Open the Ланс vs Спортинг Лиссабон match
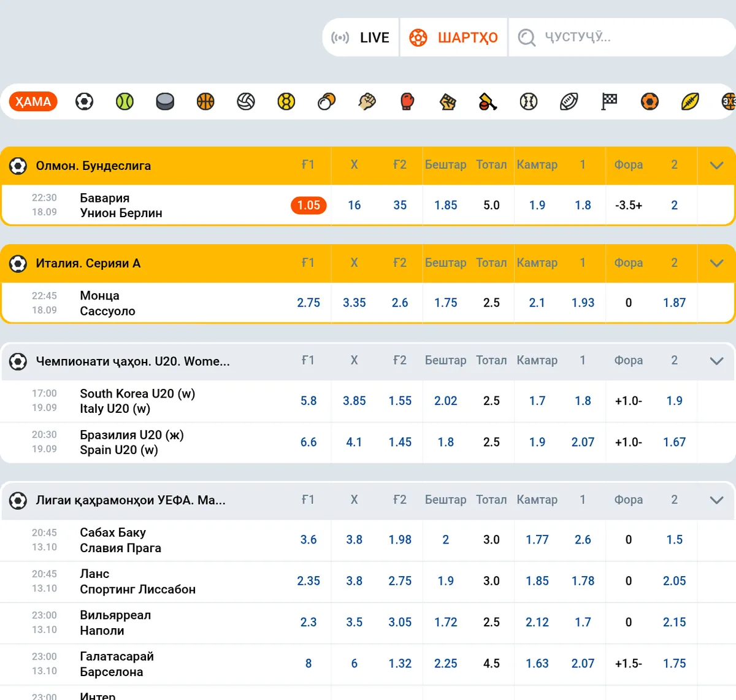This screenshot has width=736, height=700. (137, 582)
